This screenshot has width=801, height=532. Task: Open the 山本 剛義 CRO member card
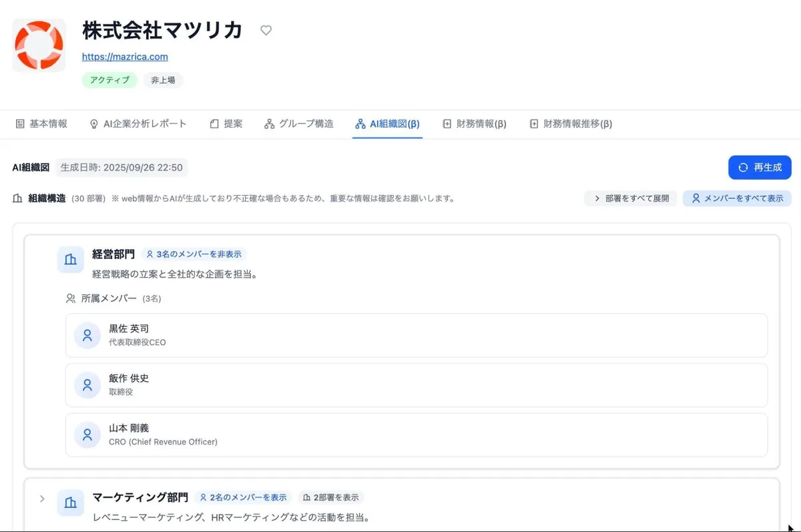pyautogui.click(x=416, y=435)
